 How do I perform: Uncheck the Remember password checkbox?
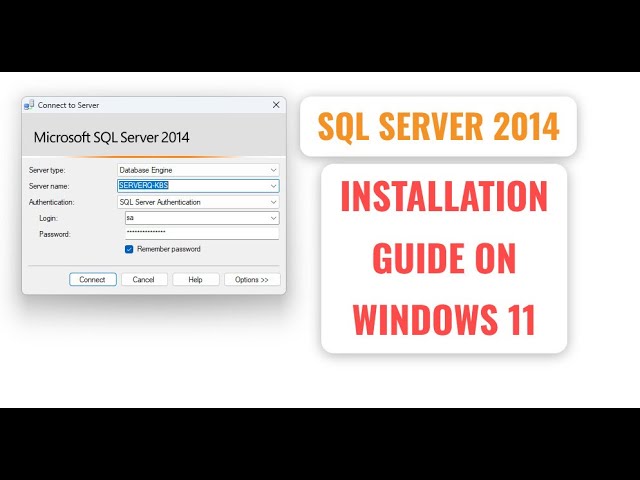point(129,249)
